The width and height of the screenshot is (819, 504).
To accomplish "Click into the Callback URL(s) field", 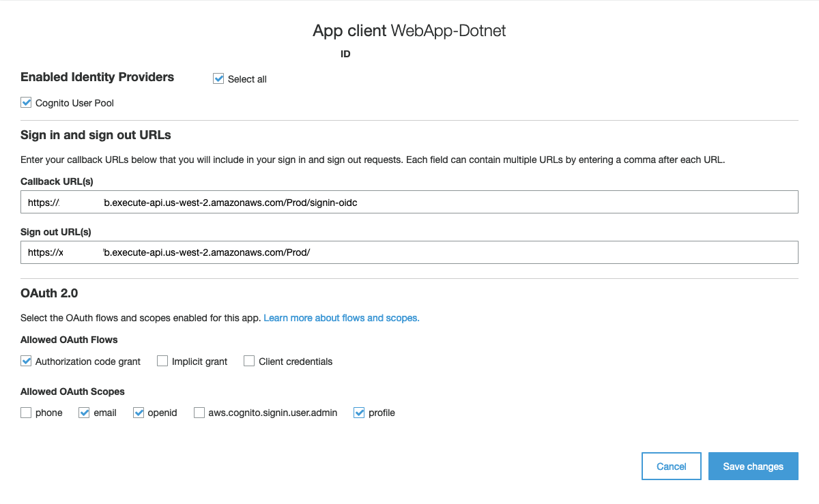I will [x=409, y=203].
